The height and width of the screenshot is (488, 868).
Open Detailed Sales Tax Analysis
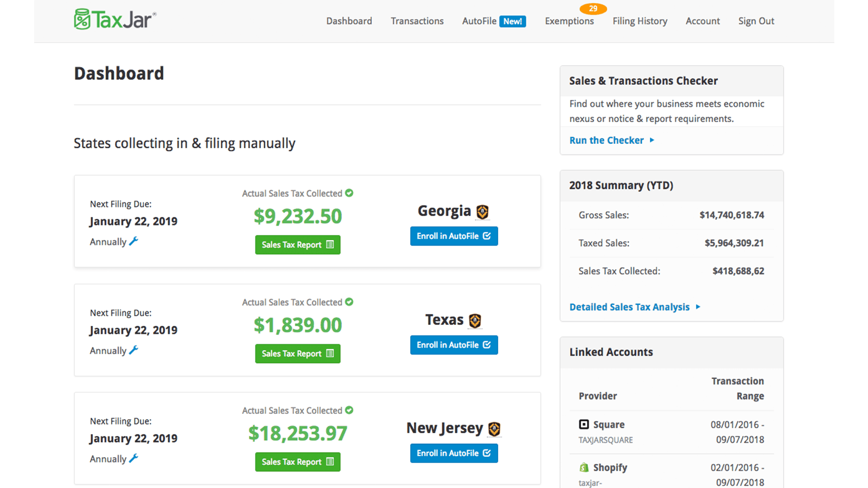[629, 306]
